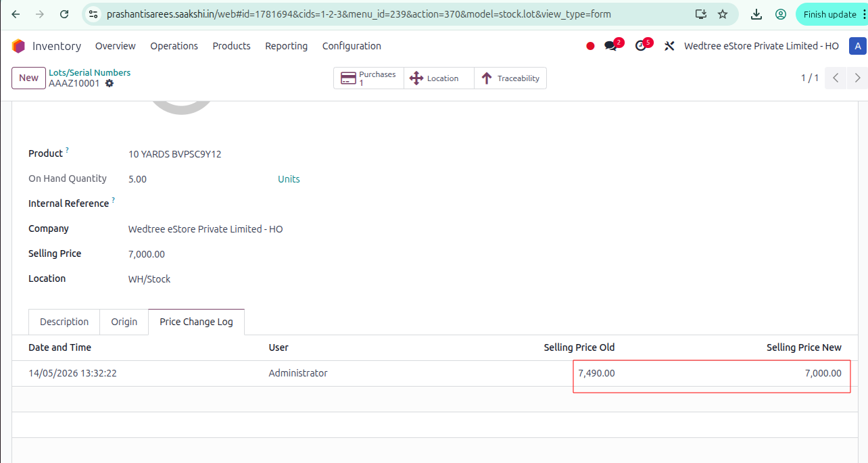Open the debug tools wrench icon

tap(670, 46)
